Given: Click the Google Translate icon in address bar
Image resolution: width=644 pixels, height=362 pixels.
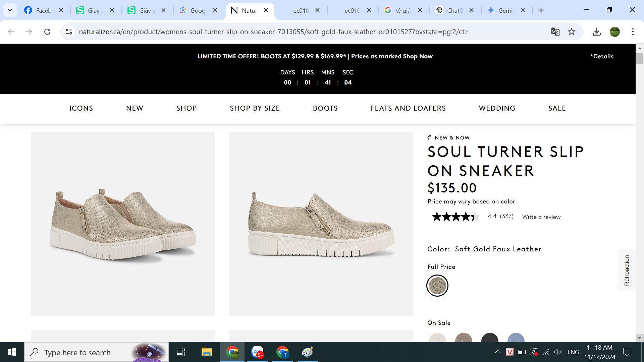Looking at the screenshot, I should point(555,32).
